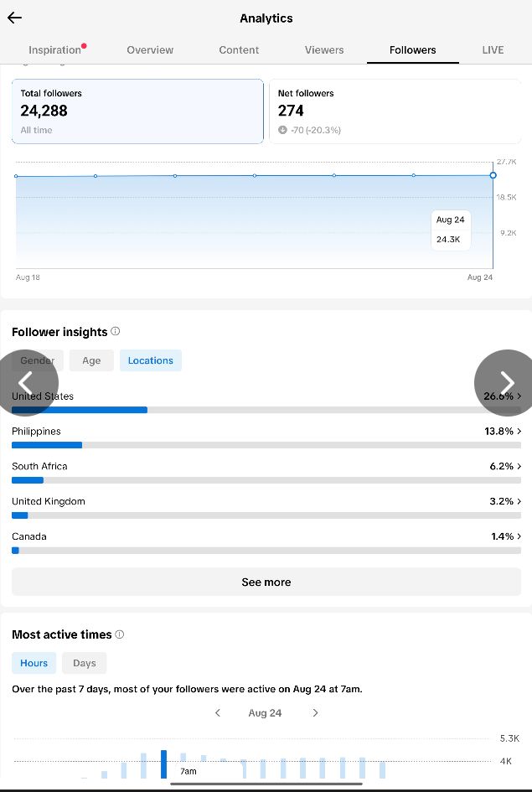Open Follower insights info icon
Viewport: 532px width, 792px height.
116,331
